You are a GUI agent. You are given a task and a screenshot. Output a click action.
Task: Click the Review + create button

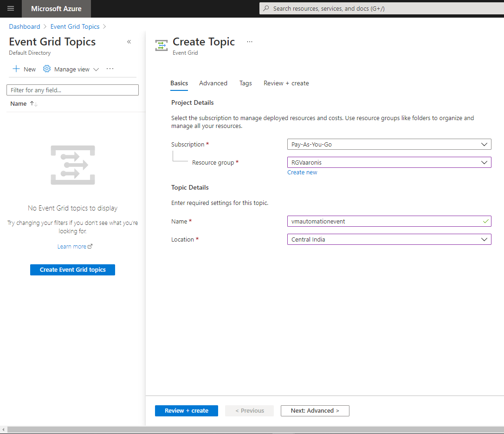tap(187, 410)
